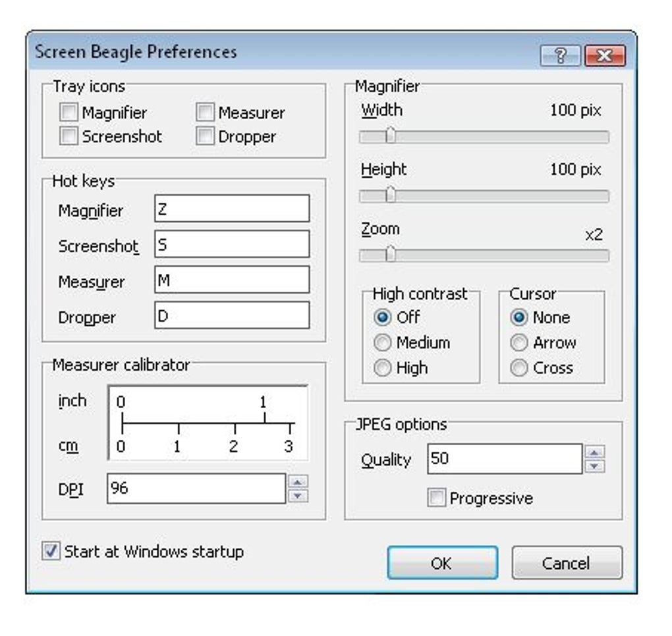Screen dimensions: 672x636
Task: Enable Progressive JPEG option
Action: click(436, 498)
